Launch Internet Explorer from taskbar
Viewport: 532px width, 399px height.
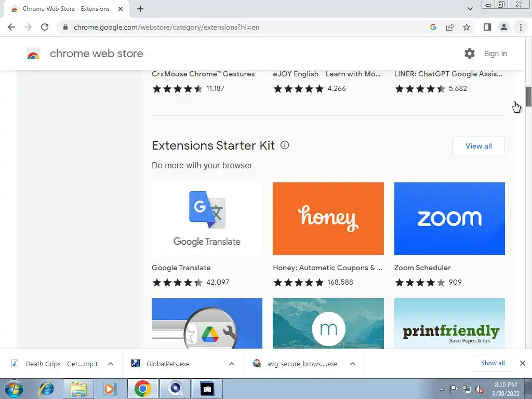46,389
